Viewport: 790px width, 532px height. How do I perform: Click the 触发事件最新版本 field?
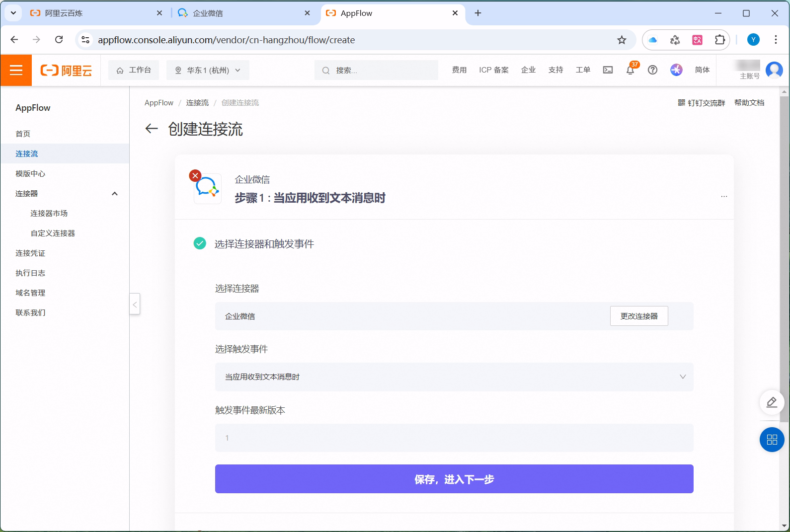click(454, 438)
